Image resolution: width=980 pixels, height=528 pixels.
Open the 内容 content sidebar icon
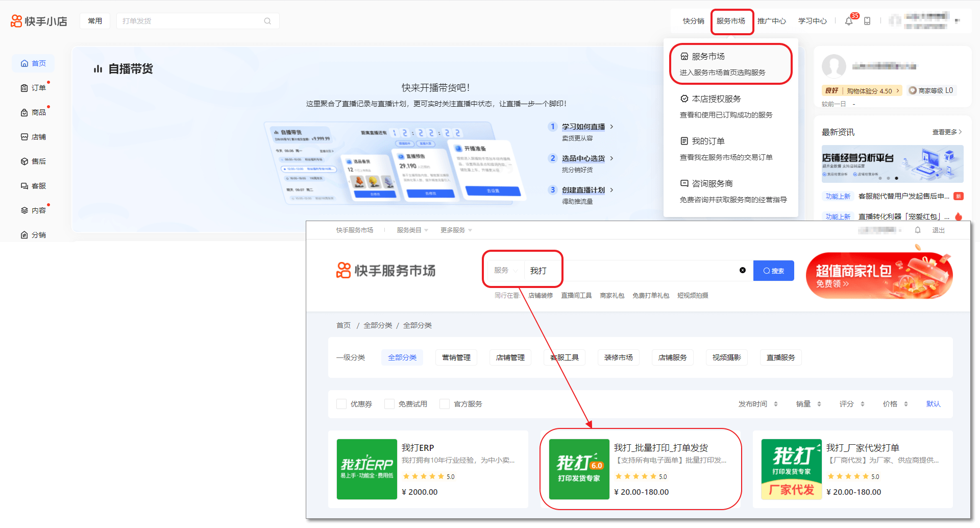click(24, 210)
